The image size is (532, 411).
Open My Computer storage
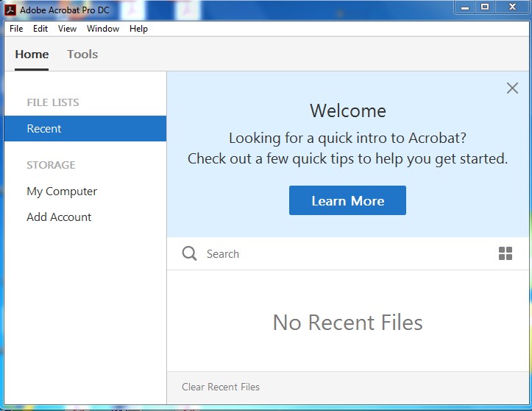point(62,192)
